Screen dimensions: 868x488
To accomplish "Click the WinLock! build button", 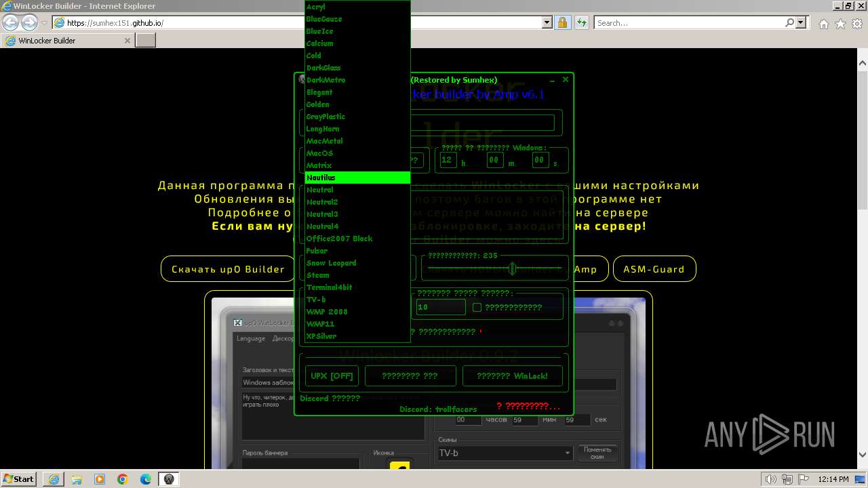I will tap(512, 376).
